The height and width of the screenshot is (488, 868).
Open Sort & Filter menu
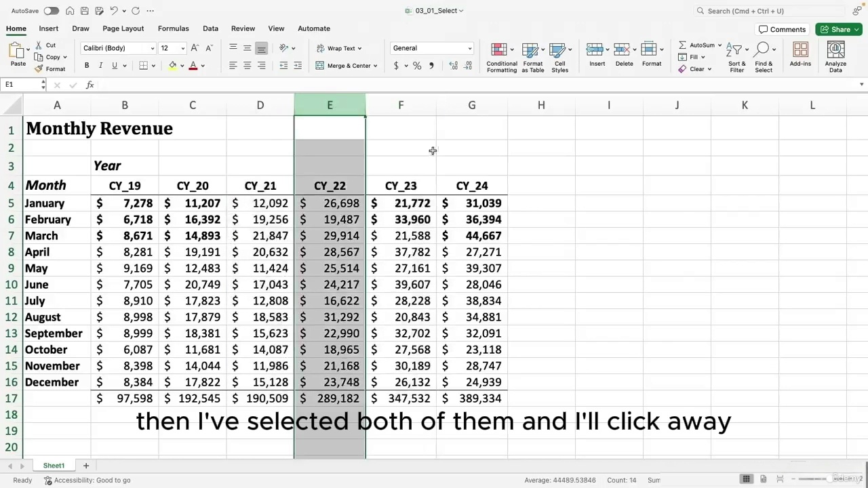point(736,58)
